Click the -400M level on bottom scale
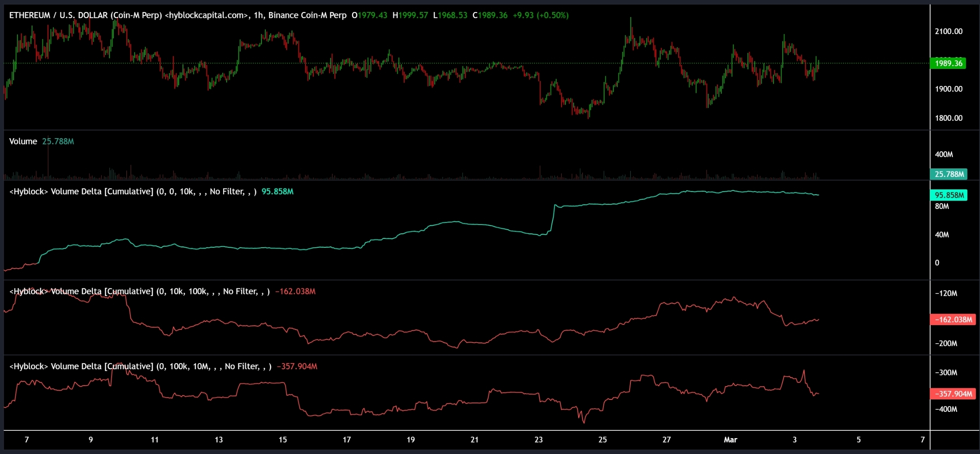The width and height of the screenshot is (980, 454). [x=946, y=409]
